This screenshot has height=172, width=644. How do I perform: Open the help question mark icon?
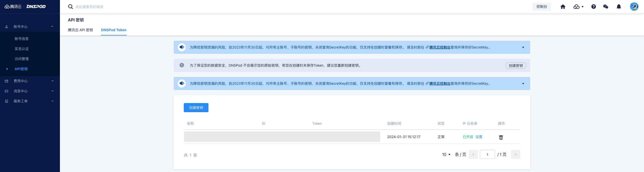tap(594, 7)
